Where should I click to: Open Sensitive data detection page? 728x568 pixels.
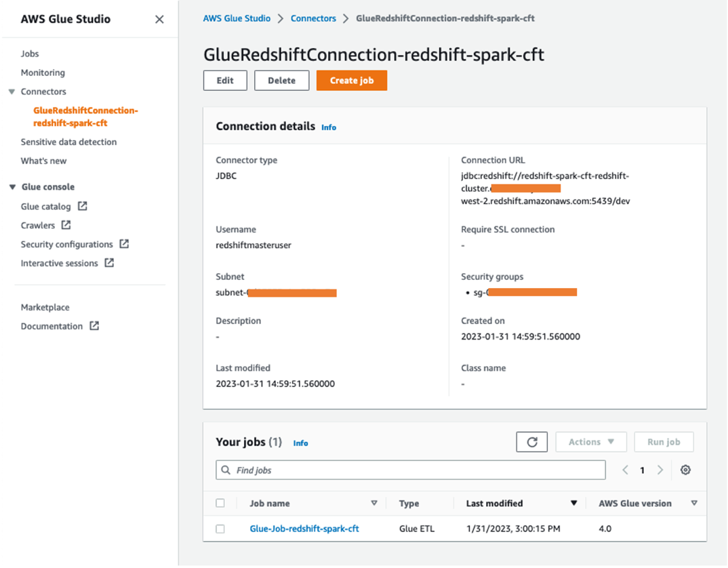[68, 142]
